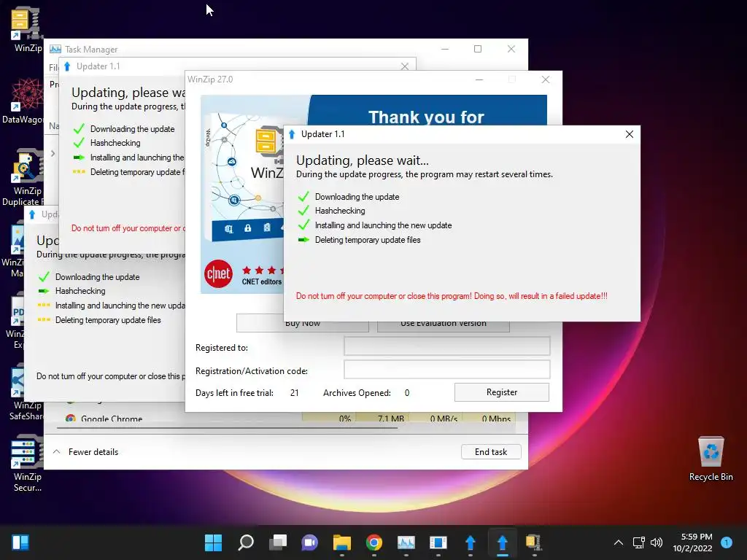Click 'Thank you for' banner heading in WinZip

point(426,117)
